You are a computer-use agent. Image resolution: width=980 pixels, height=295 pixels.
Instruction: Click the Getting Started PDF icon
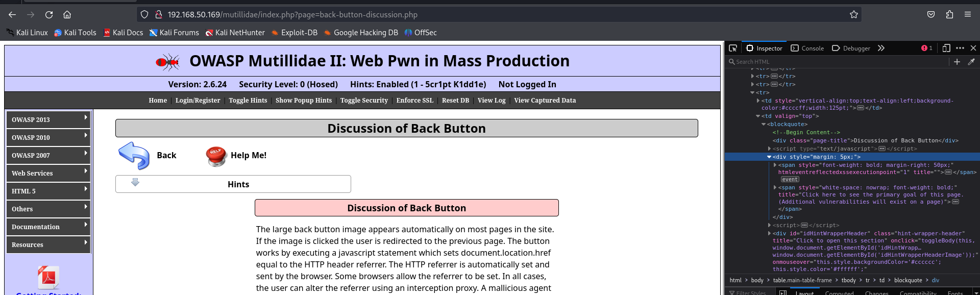48,278
